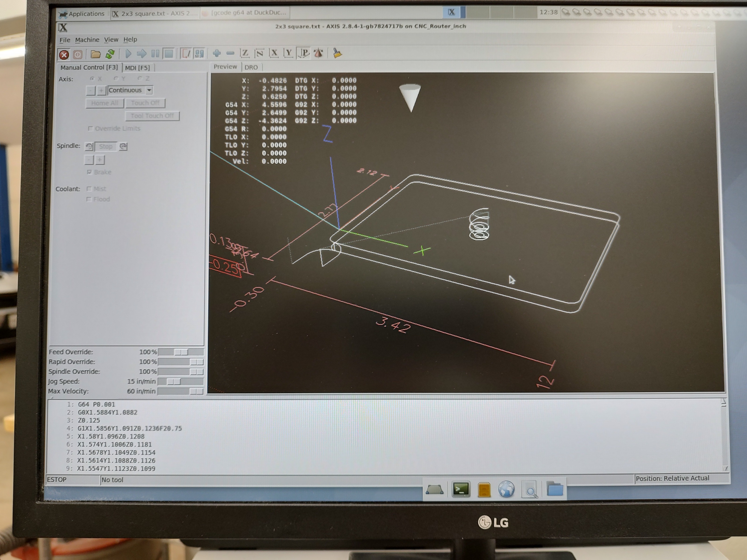Select the top Z view
This screenshot has height=560, width=747.
(244, 53)
